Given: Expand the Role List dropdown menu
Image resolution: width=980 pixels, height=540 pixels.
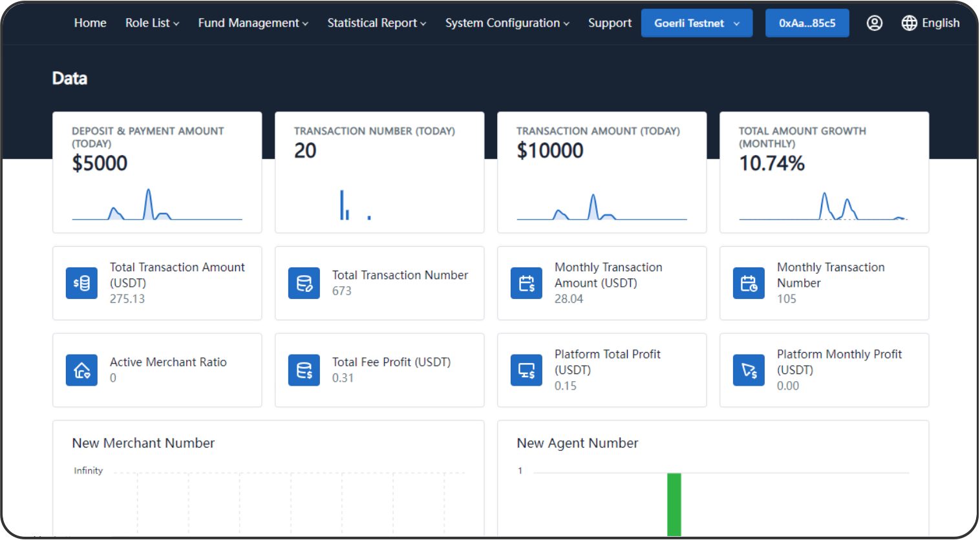Looking at the screenshot, I should (152, 23).
